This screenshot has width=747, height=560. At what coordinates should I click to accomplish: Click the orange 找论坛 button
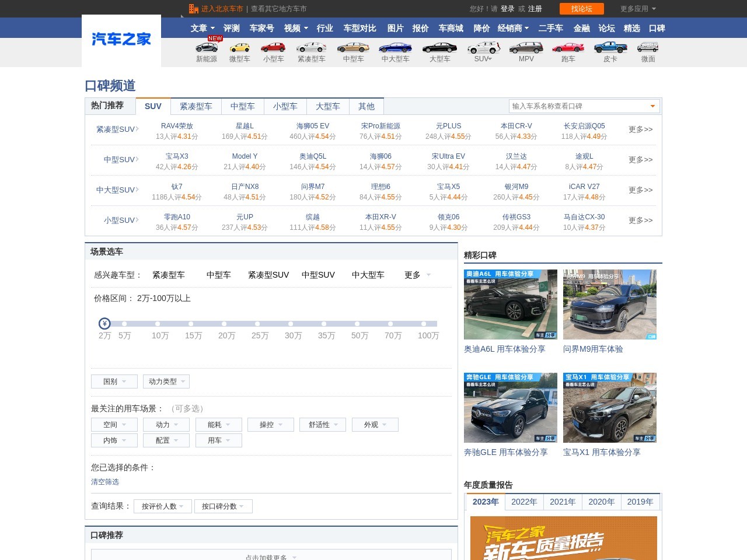582,9
